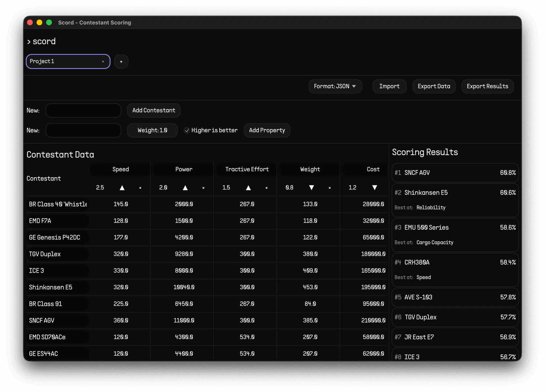Toggle the Tractive Effort direction arrow

[x=248, y=188]
